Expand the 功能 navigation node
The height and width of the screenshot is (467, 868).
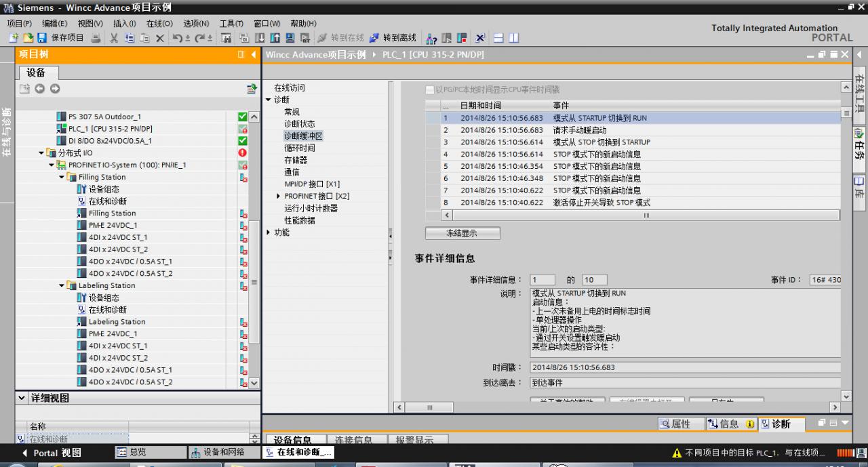[x=269, y=232]
